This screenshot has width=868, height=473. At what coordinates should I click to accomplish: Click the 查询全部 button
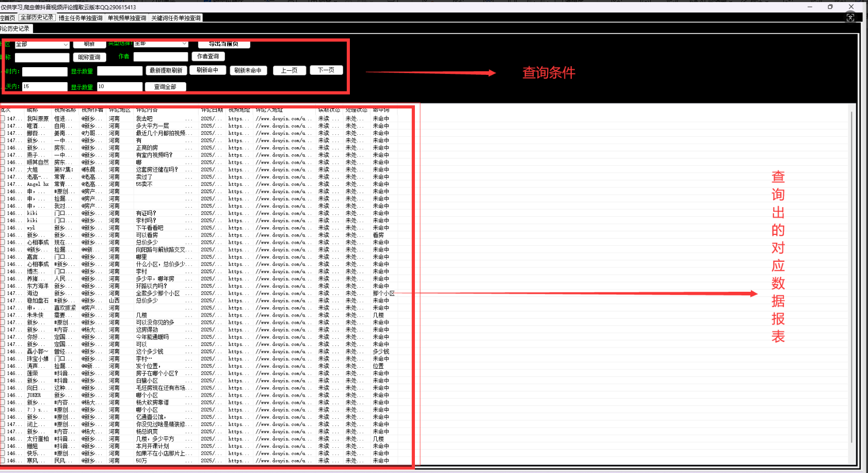[165, 87]
